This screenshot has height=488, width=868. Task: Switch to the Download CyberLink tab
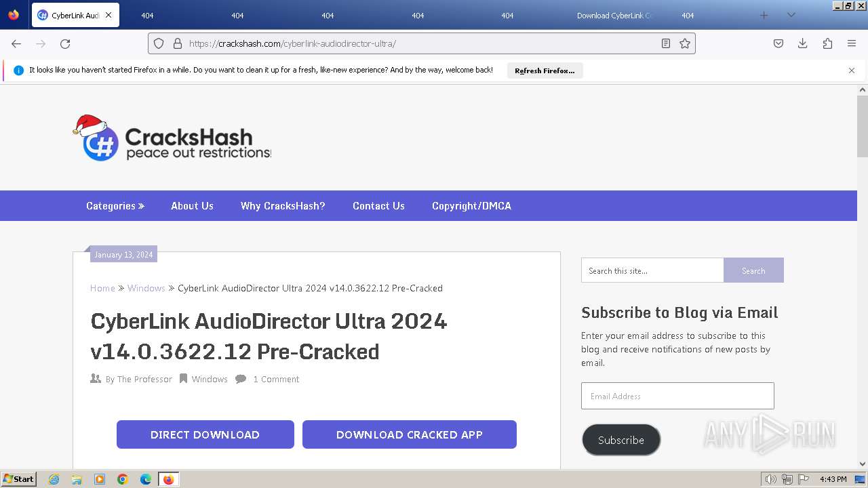[x=614, y=16]
